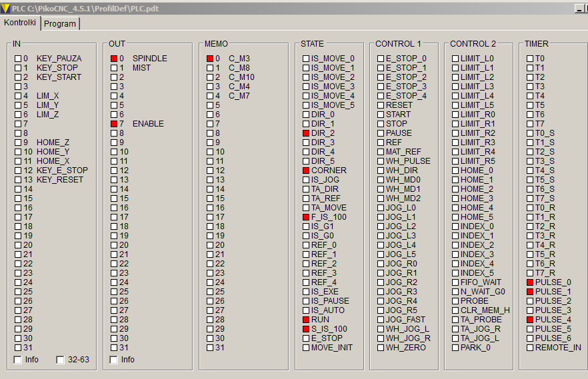Toggle the E_STOP_0 control indicator

[381, 59]
